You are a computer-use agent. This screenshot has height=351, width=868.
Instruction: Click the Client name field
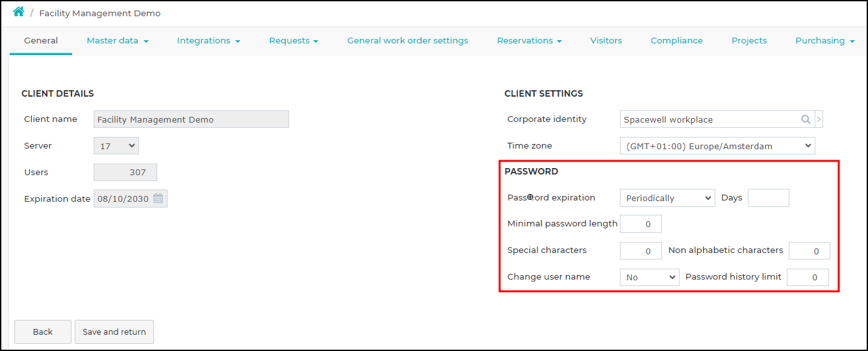coord(191,119)
